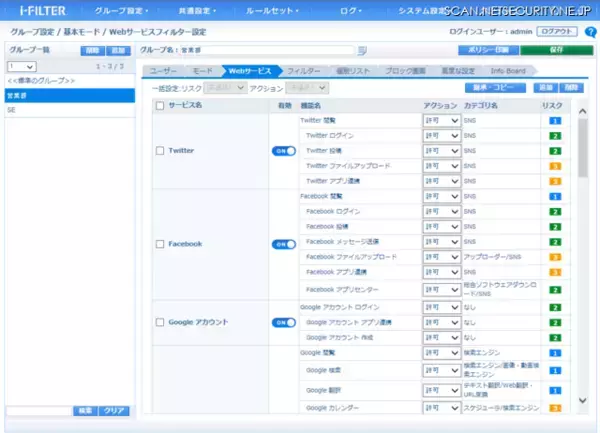Click the I-FILTER logo

[37, 10]
